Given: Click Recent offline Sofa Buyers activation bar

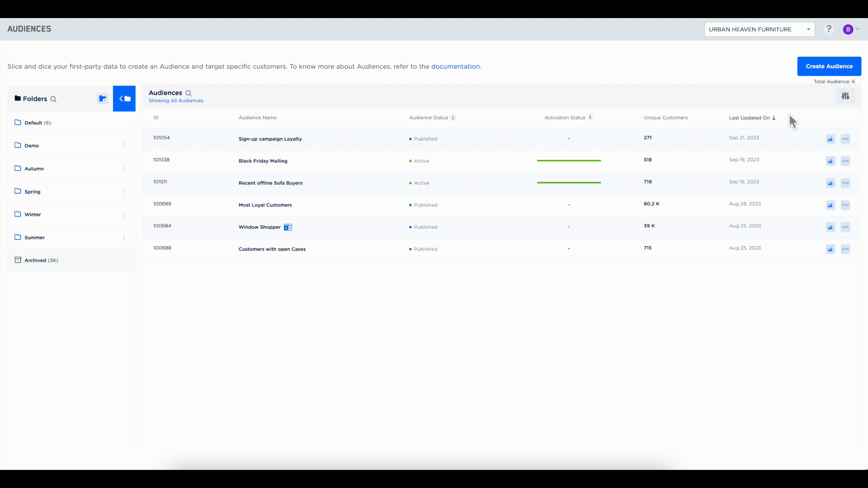Looking at the screenshot, I should point(569,183).
